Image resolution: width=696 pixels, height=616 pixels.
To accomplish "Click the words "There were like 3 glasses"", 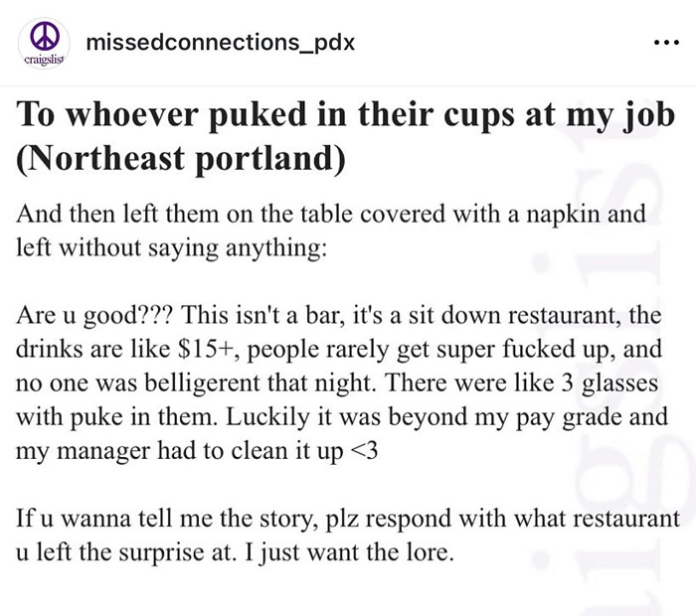I will pos(522,383).
